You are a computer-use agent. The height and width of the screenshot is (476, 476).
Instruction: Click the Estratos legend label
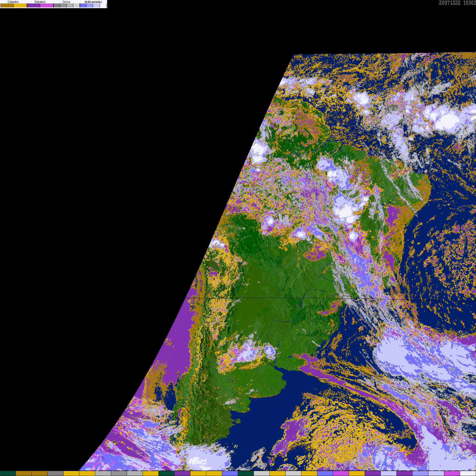coord(40,2)
